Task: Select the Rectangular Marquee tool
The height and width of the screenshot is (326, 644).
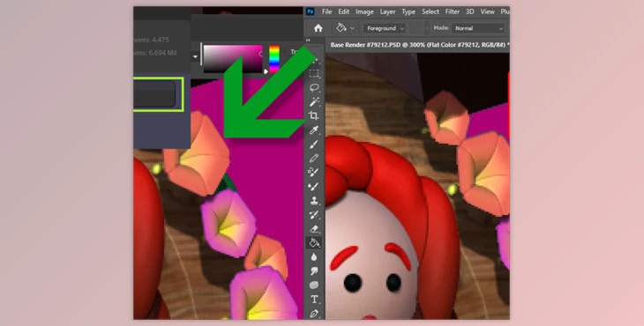Action: pos(314,74)
